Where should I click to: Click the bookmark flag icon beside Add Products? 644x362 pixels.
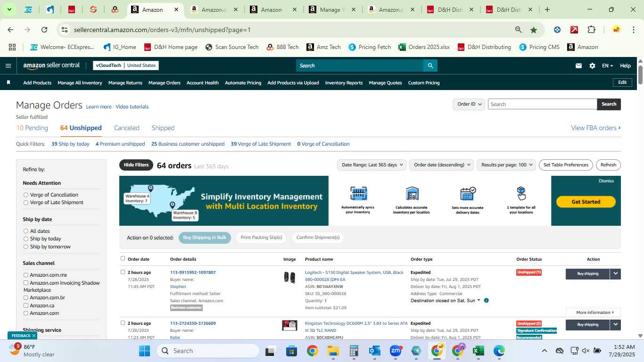(8, 82)
